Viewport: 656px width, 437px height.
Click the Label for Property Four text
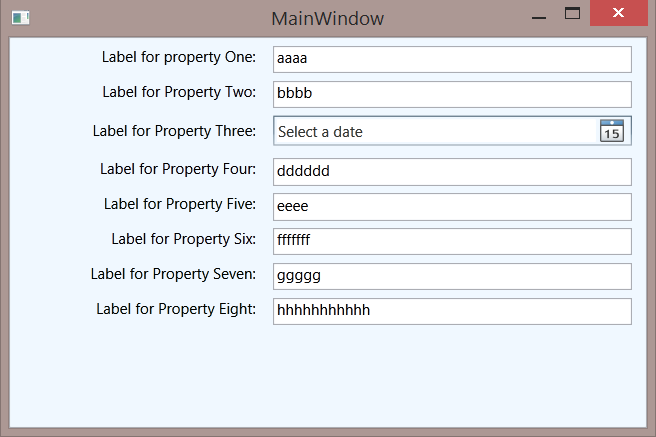(x=178, y=169)
